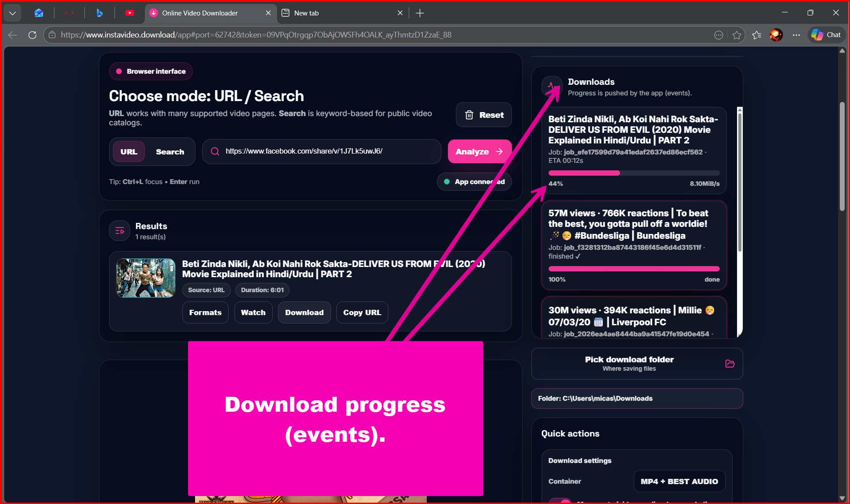Open the MP4 + BEST AUDIO container selector
The width and height of the screenshot is (850, 504).
tap(679, 481)
